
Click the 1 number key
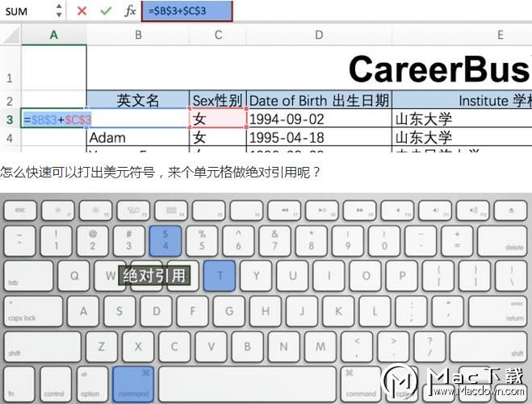click(x=56, y=240)
